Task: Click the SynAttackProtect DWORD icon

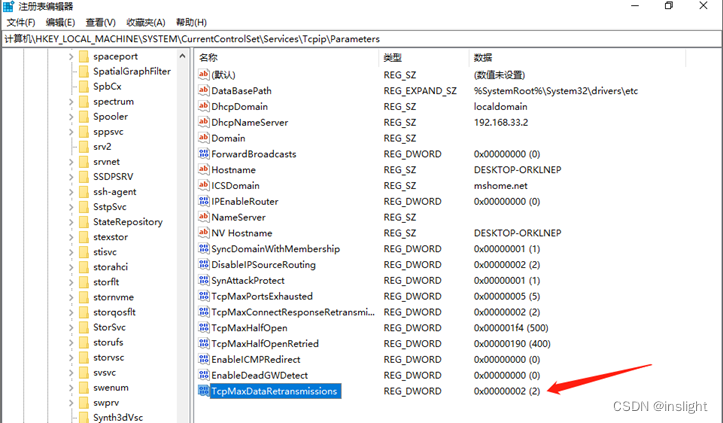Action: [x=203, y=280]
